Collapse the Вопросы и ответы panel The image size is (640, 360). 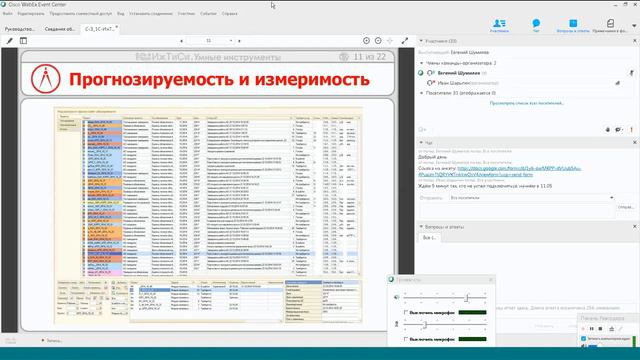coord(421,227)
